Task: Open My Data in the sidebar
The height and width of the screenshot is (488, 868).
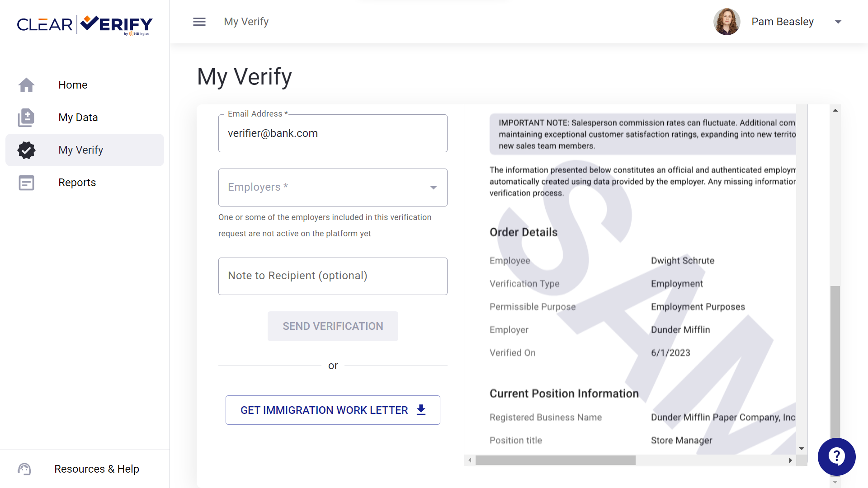Action: pos(85,117)
